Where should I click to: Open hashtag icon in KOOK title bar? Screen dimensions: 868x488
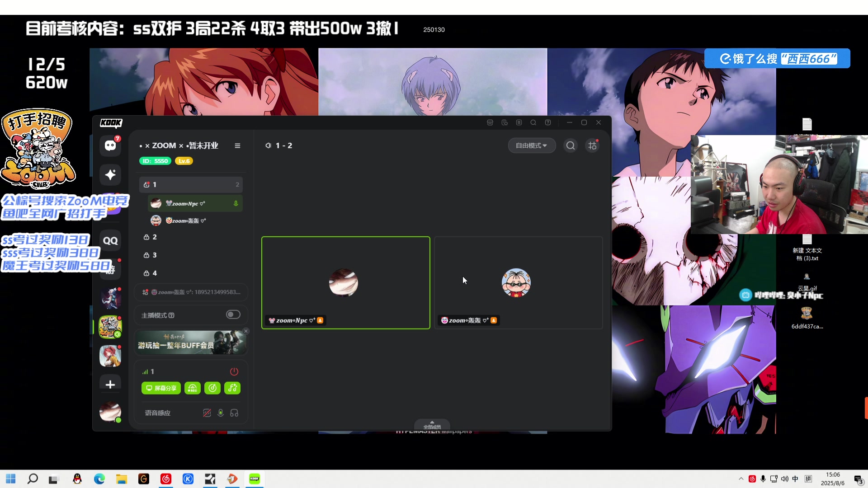tap(519, 122)
